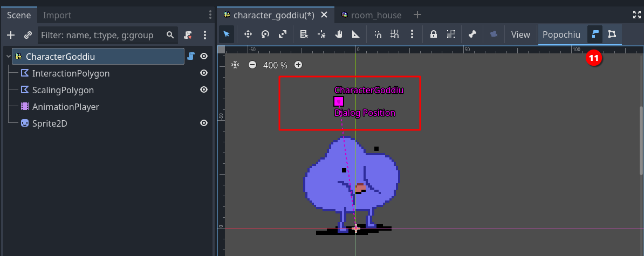The height and width of the screenshot is (256, 644).
Task: Select the Sprite2D node
Action: click(x=50, y=123)
